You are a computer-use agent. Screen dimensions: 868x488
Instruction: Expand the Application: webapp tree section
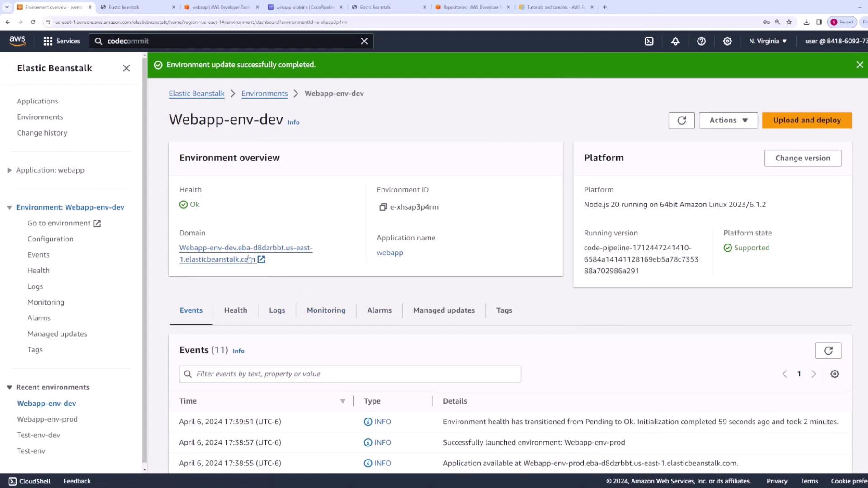tap(9, 170)
